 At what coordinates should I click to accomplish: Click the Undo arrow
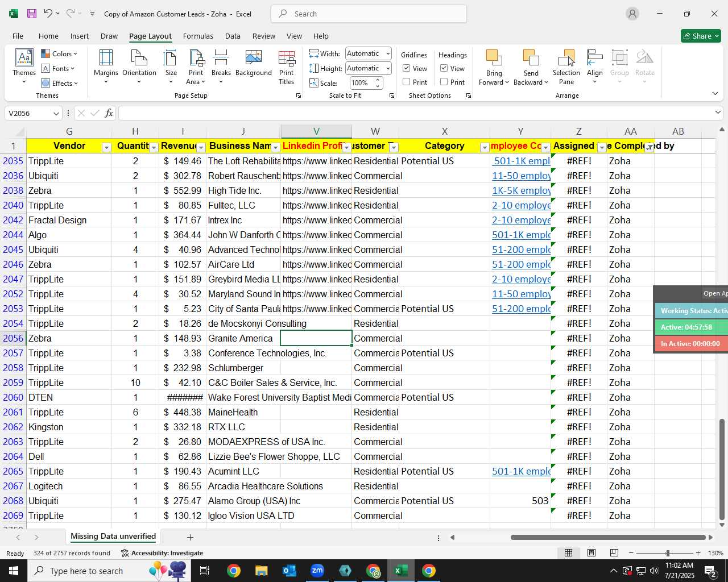[48, 14]
